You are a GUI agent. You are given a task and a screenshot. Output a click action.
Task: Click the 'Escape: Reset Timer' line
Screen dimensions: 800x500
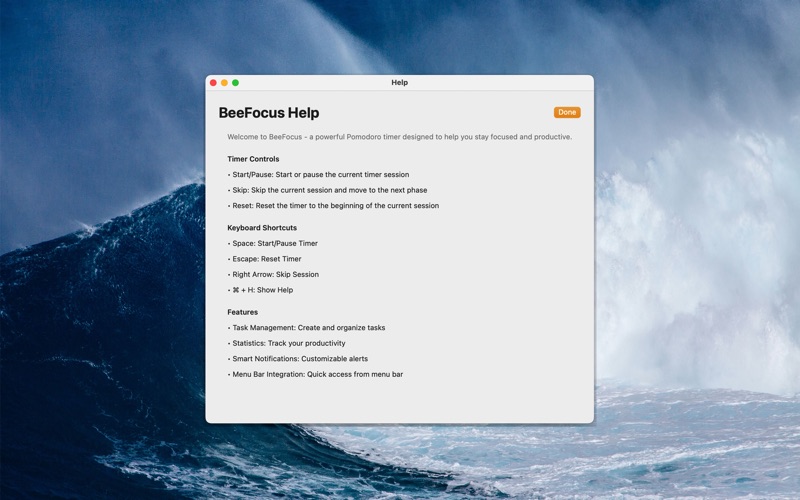pos(264,259)
